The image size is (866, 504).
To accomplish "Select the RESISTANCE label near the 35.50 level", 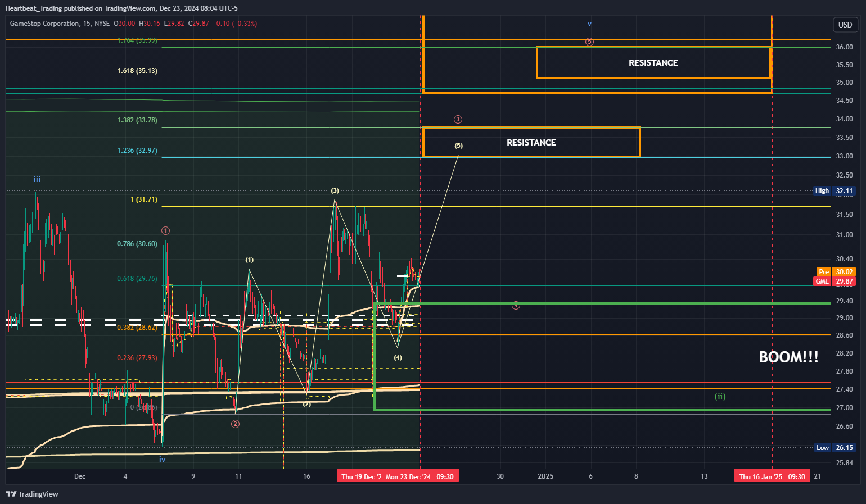I will tap(653, 63).
